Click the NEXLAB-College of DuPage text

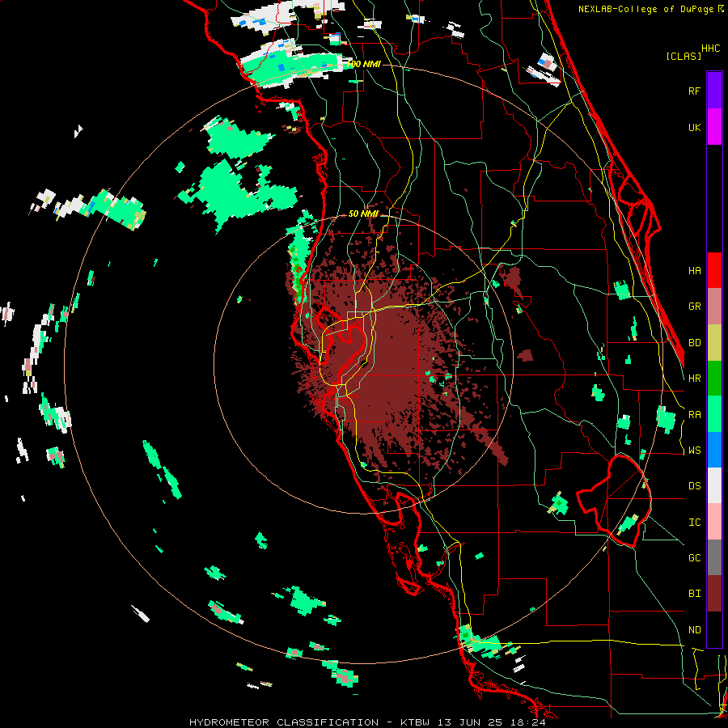[x=646, y=9]
